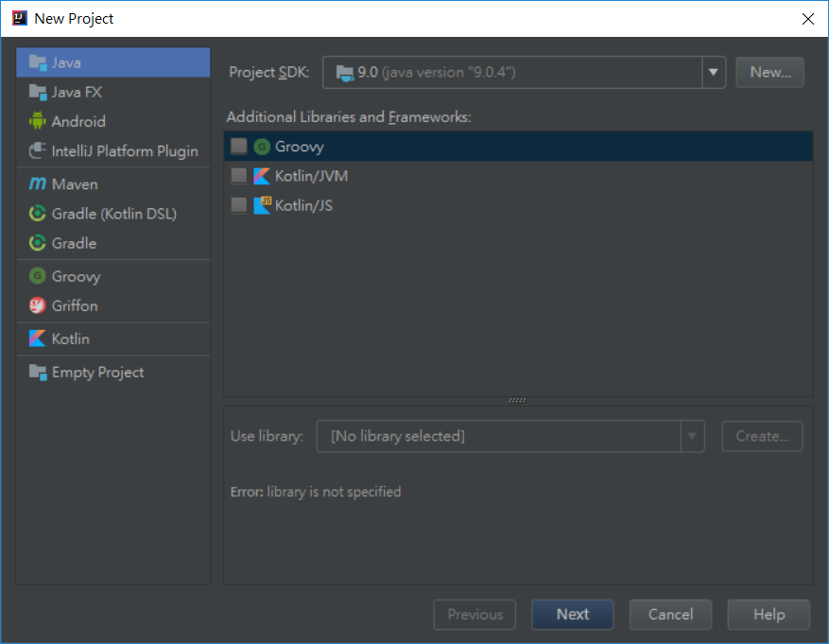Enable the Groovy framework checkbox
The height and width of the screenshot is (644, 829).
click(239, 146)
